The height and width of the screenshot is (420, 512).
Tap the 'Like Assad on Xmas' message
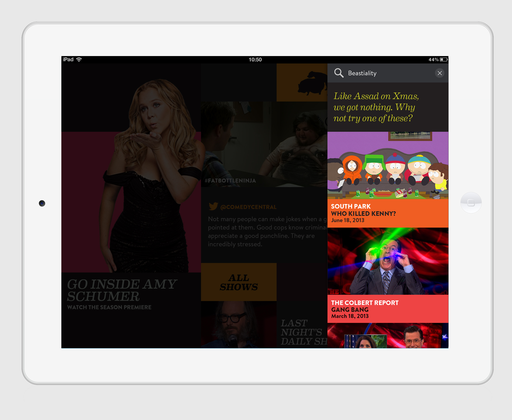376,107
